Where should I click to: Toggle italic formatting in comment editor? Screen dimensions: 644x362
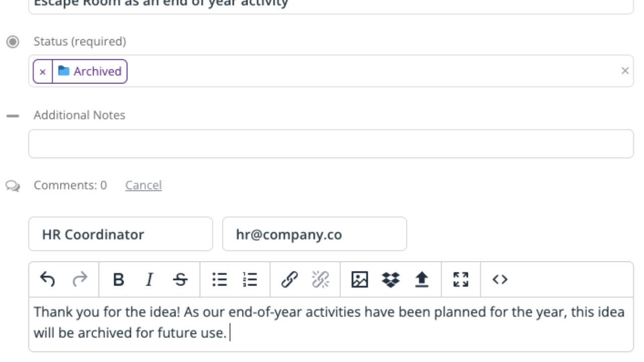(x=149, y=279)
